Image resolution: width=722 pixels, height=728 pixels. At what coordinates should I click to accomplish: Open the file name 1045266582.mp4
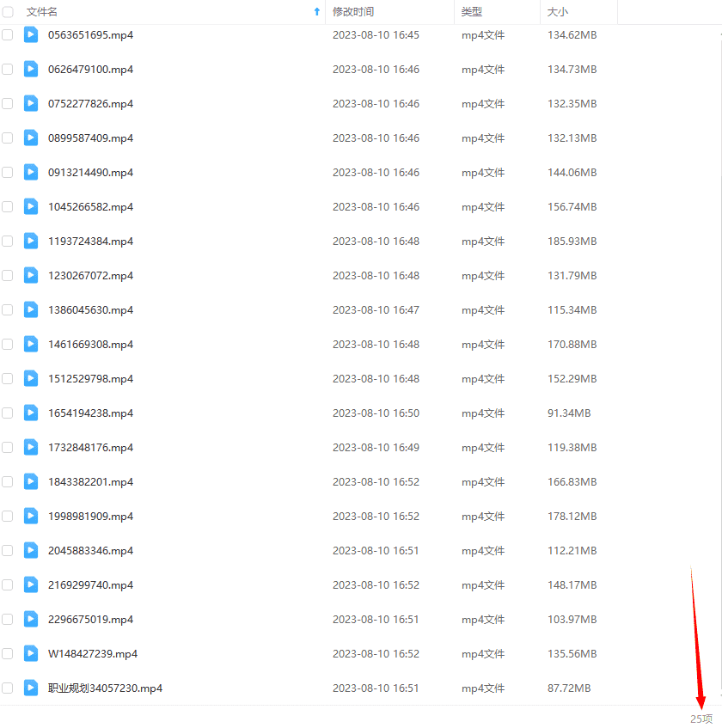pyautogui.click(x=90, y=206)
